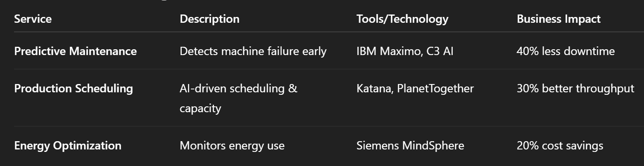Click the Service column header
The image size is (644, 166).
[33, 19]
